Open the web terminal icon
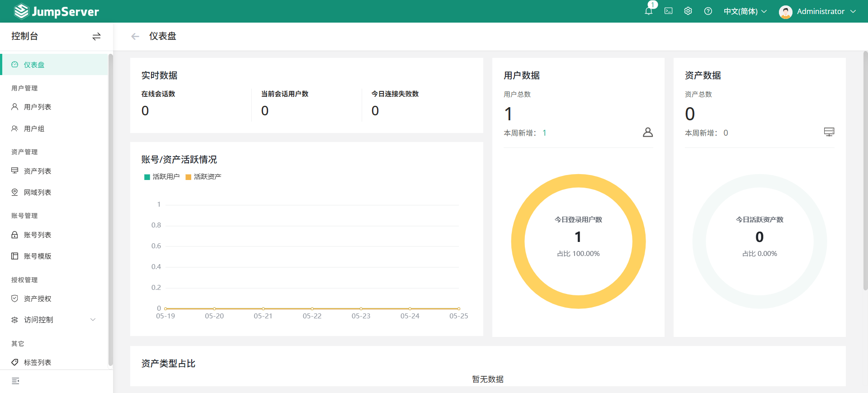 point(668,11)
